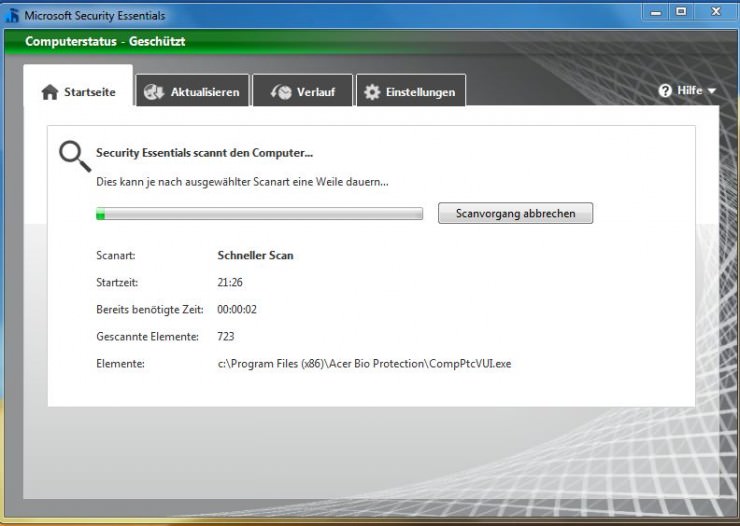Click the 'Elemente:' label

pyautogui.click(x=120, y=364)
